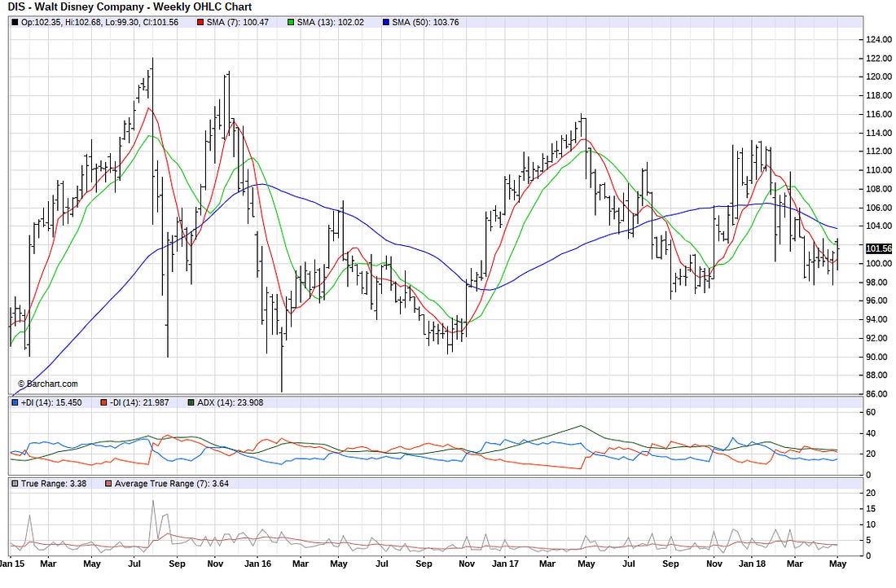This screenshot has height=588, width=896.
Task: Click the 110.00 price axis label
Action: [879, 170]
